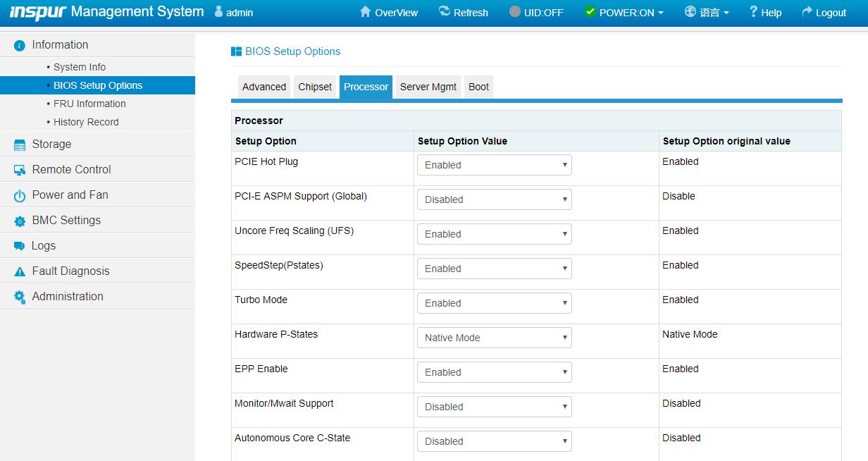868x461 pixels.
Task: Switch to the Server Mgmt tab
Action: [x=428, y=87]
